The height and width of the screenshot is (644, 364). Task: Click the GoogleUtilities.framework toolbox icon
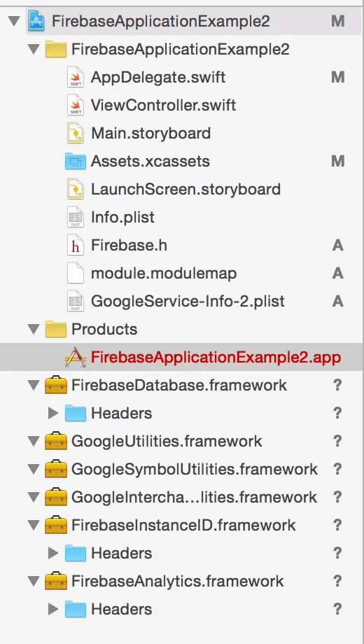[x=56, y=441]
